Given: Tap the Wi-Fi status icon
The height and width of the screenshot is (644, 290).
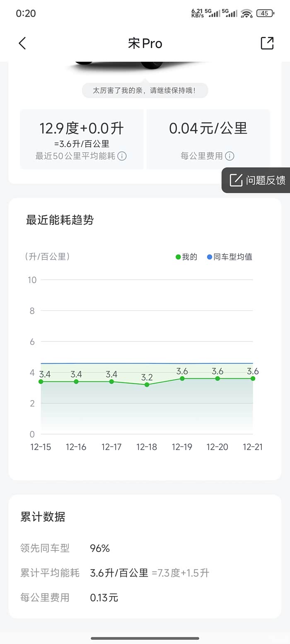Looking at the screenshot, I should pos(247,13).
